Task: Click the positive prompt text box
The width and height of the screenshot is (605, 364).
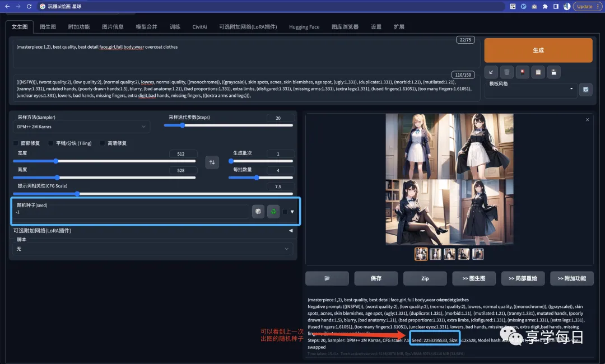Action: (246, 53)
